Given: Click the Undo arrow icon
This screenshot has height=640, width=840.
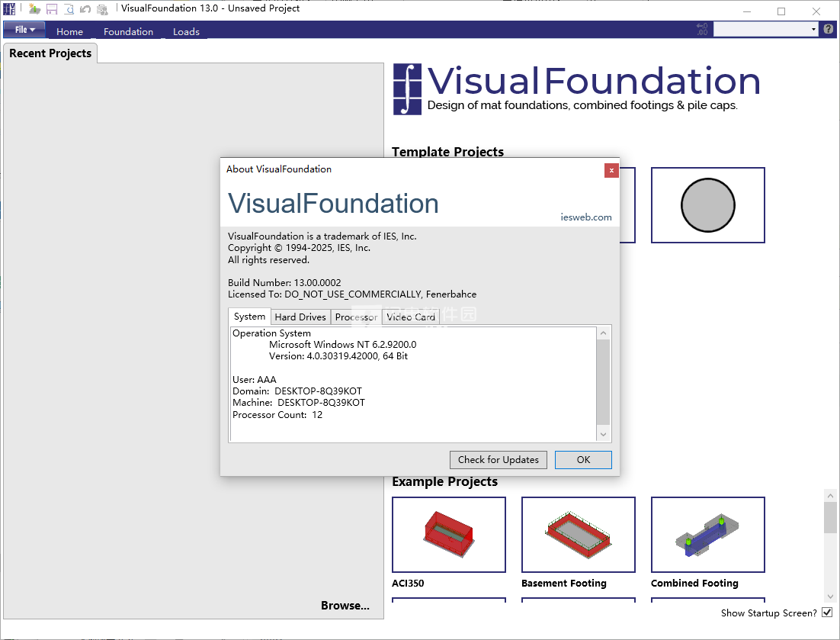Looking at the screenshot, I should pos(85,10).
